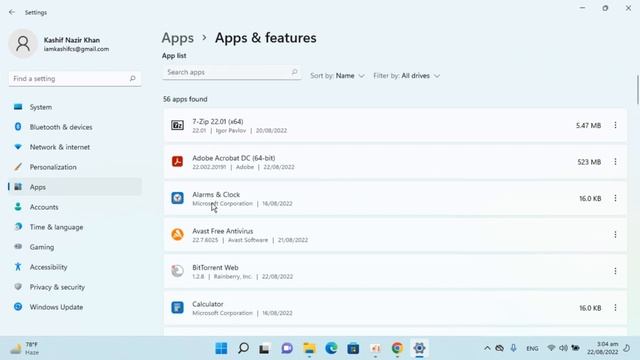Viewport: 640px width, 360px height.
Task: Open options menu for Avast Free Antivirus
Action: tap(615, 235)
